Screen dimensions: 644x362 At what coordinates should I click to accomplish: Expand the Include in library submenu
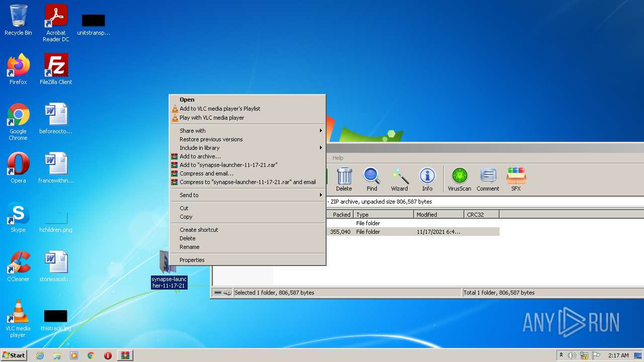point(248,148)
